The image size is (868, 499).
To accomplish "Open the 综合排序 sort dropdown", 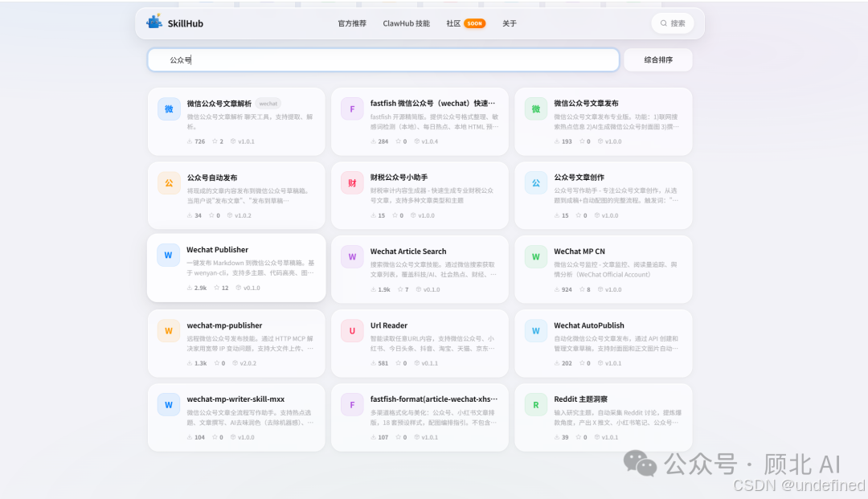I will [x=658, y=59].
